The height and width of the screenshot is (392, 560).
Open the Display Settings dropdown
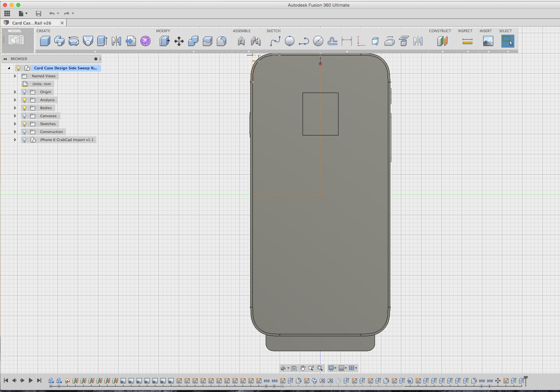pyautogui.click(x=332, y=368)
